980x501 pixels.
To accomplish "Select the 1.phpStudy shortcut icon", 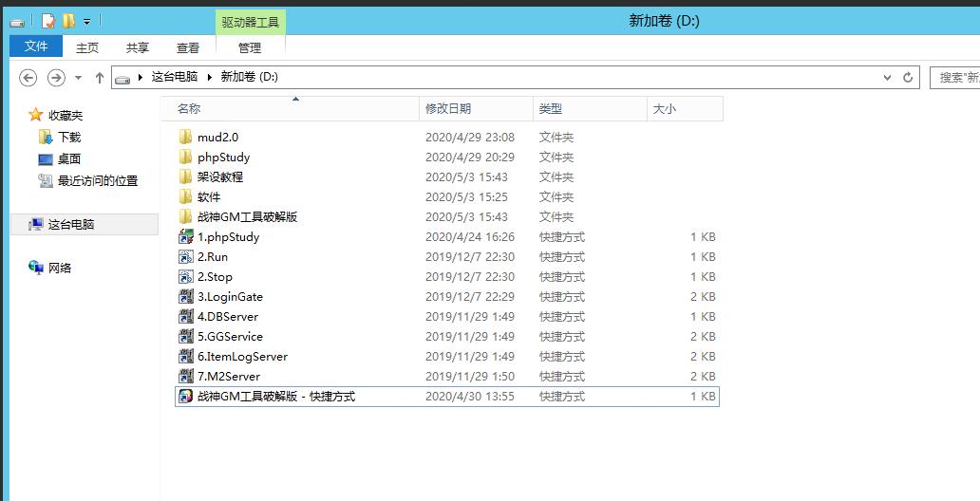I will point(186,237).
